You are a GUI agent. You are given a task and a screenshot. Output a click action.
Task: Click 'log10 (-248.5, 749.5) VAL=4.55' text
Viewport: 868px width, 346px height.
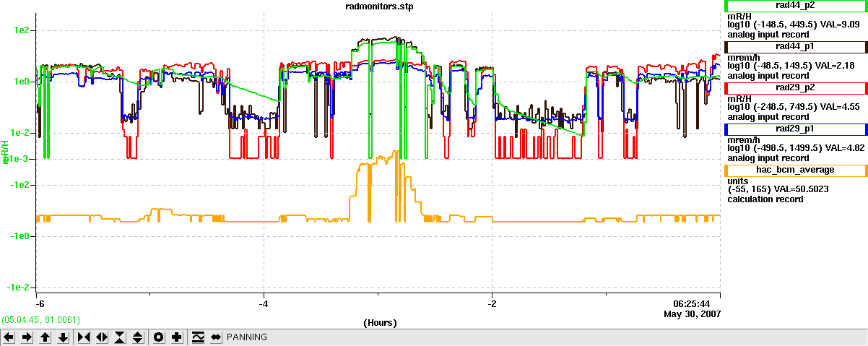793,107
